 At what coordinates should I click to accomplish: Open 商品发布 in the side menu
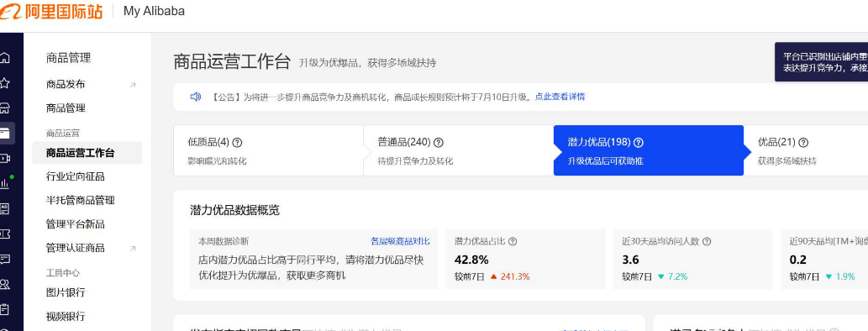click(x=66, y=85)
